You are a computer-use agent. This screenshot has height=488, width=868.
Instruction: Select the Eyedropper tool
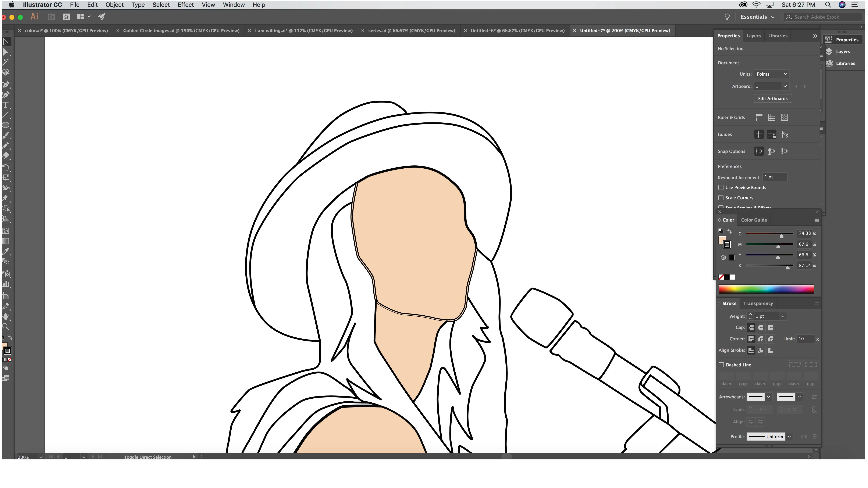6,251
